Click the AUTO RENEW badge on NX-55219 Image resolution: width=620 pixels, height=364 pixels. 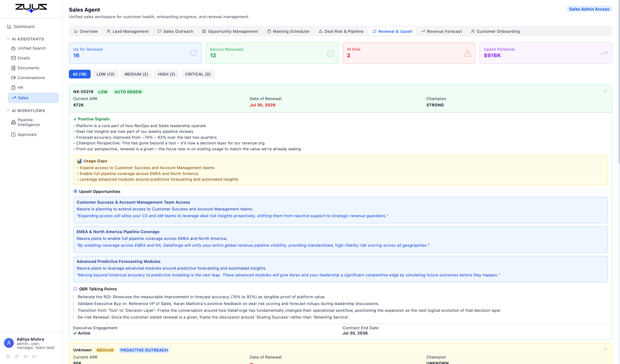[128, 92]
